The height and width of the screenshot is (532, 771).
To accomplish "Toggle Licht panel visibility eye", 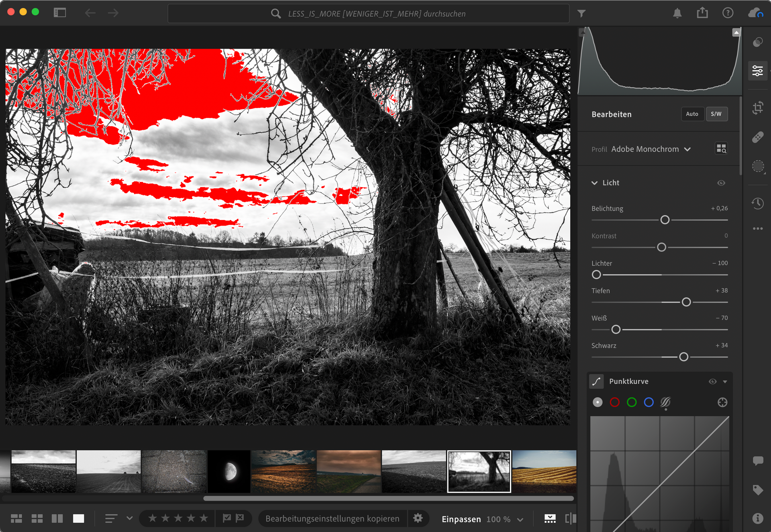I will point(721,183).
